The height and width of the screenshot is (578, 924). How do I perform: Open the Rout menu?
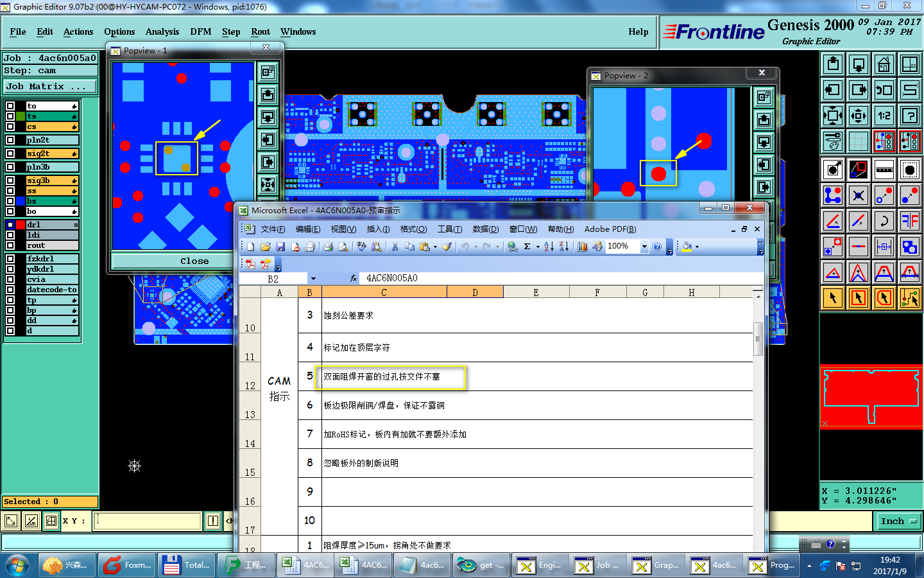[x=261, y=31]
